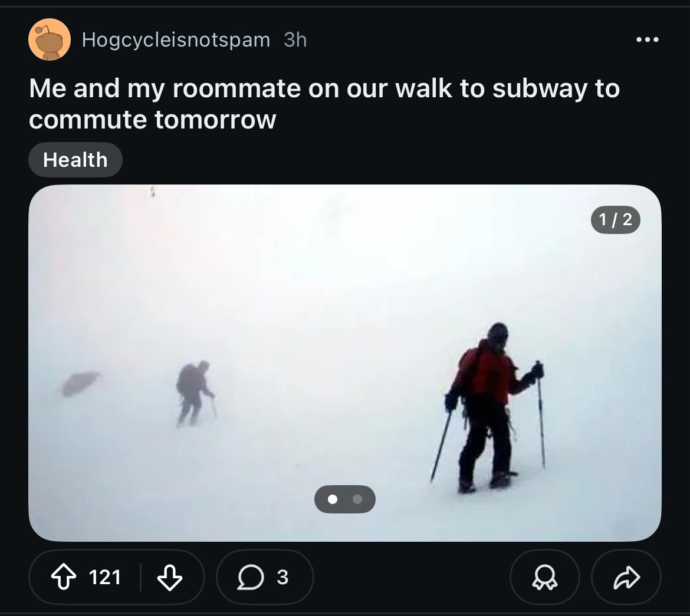Image resolution: width=690 pixels, height=616 pixels.
Task: Click the 121 vote score count
Action: [105, 578]
